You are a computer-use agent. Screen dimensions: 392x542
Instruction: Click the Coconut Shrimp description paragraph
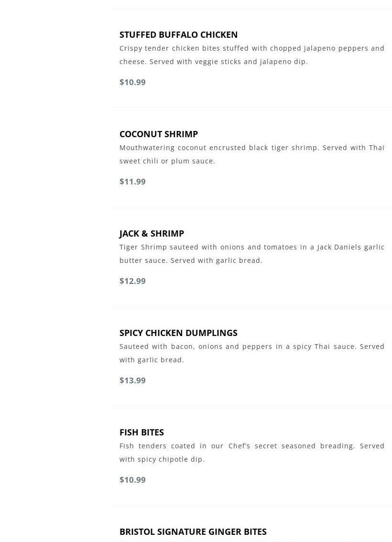pyautogui.click(x=251, y=154)
